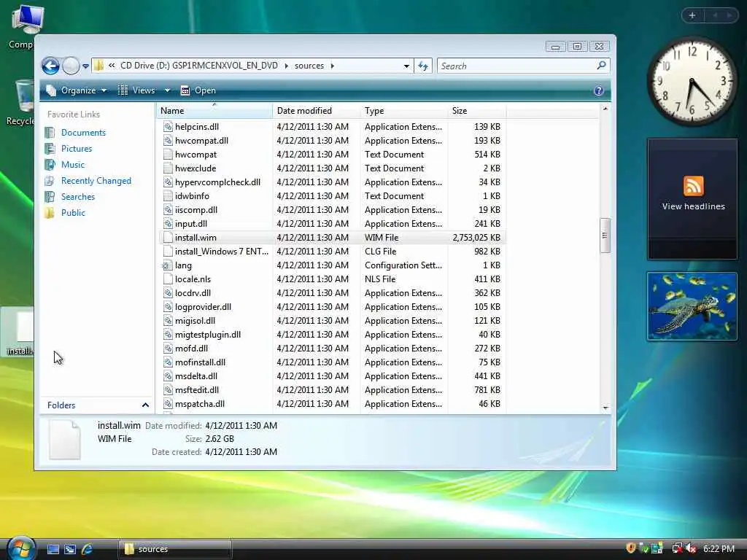Click the Views button
The image size is (747, 560).
point(136,90)
